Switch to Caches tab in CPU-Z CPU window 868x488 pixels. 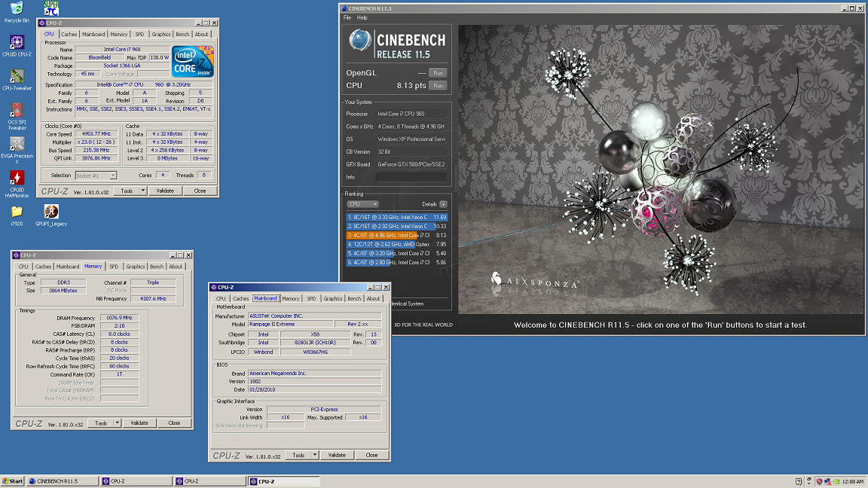[69, 35]
